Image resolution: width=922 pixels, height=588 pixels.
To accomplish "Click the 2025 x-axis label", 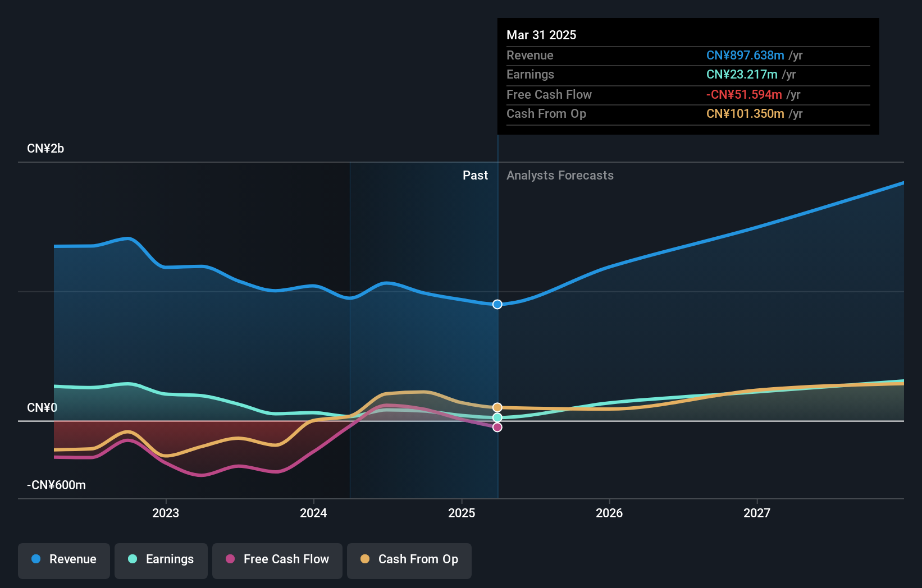I will tap(462, 513).
